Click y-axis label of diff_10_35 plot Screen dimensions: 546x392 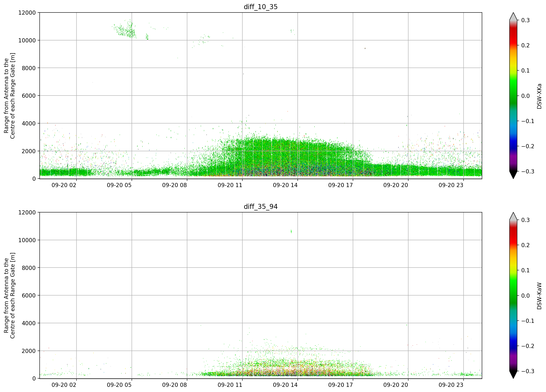coord(9,96)
